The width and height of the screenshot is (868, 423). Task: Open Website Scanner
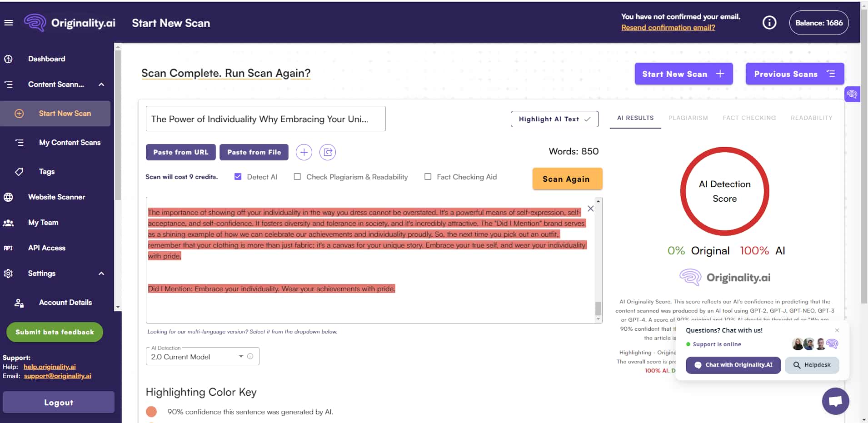pos(57,197)
